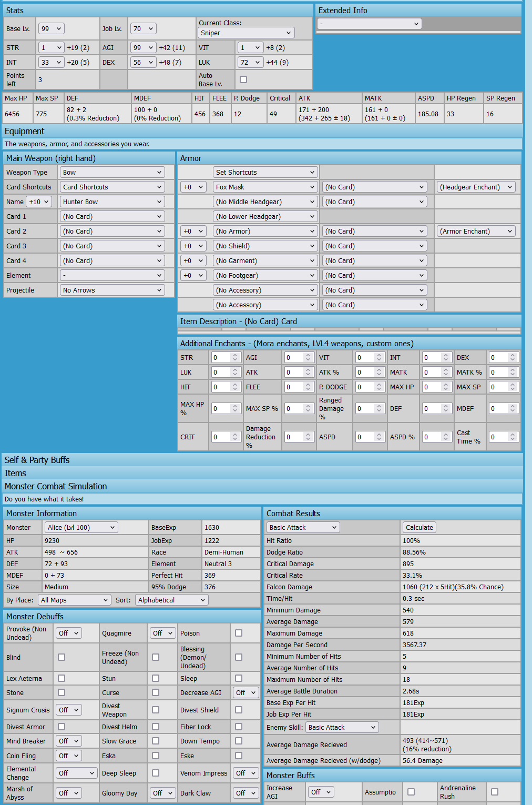The width and height of the screenshot is (532, 805).
Task: Toggle the Sleep debuff checkbox
Action: [239, 678]
